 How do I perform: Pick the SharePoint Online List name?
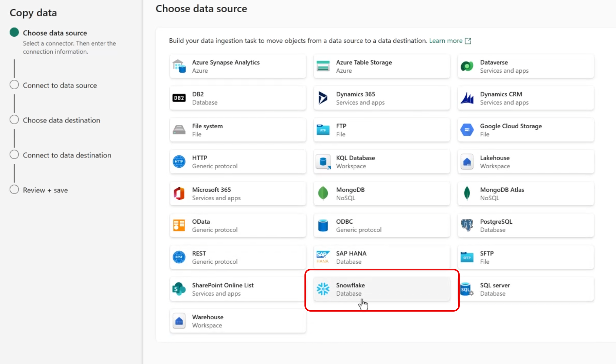(x=223, y=285)
